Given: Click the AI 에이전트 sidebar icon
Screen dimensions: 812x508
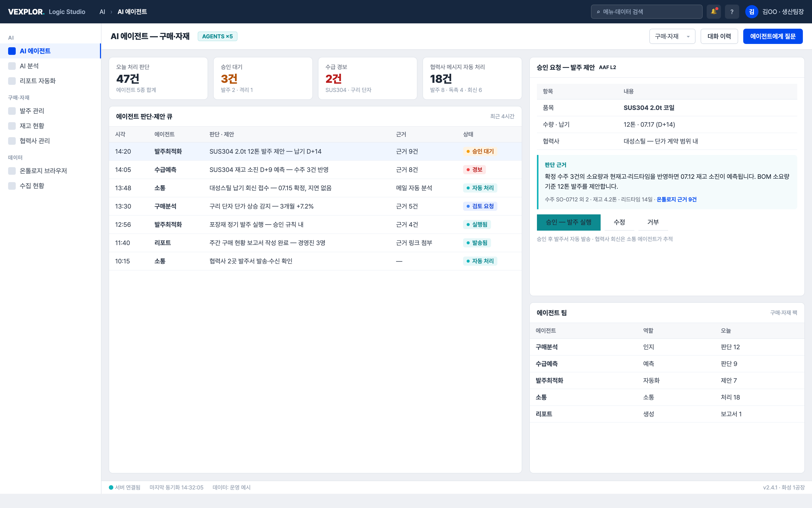Looking at the screenshot, I should pyautogui.click(x=12, y=51).
